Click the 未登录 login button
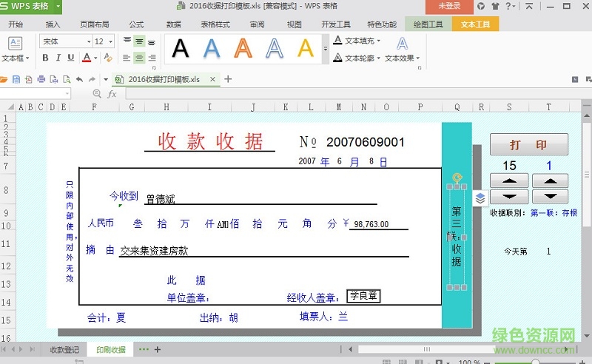 coord(449,6)
